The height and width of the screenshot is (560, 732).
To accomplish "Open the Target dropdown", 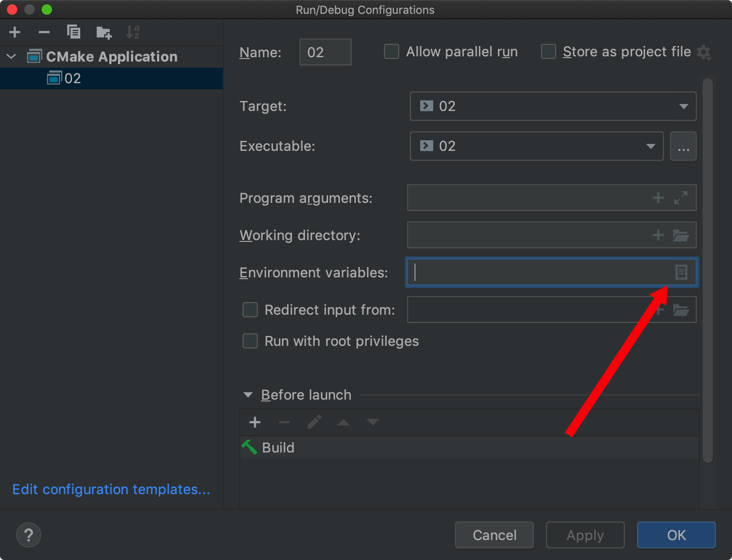I will pyautogui.click(x=684, y=106).
